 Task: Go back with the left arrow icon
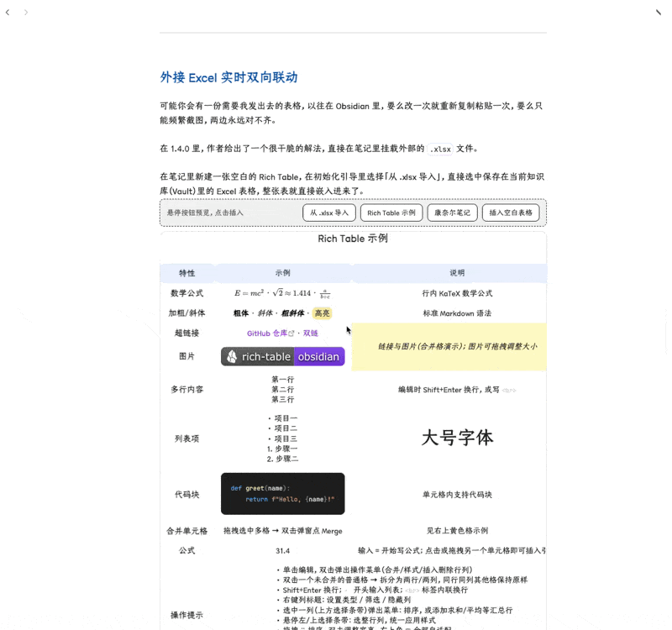[x=8, y=13]
